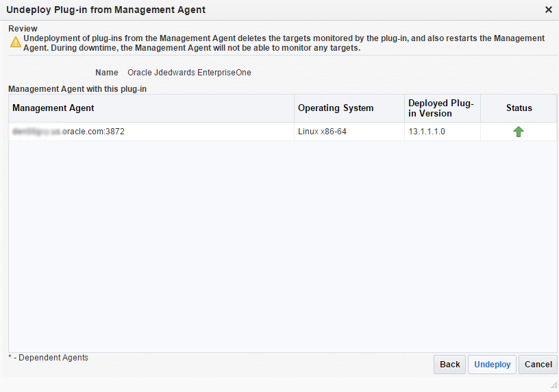Click the dialog title bar text
This screenshot has height=392, width=559.
pyautogui.click(x=105, y=10)
